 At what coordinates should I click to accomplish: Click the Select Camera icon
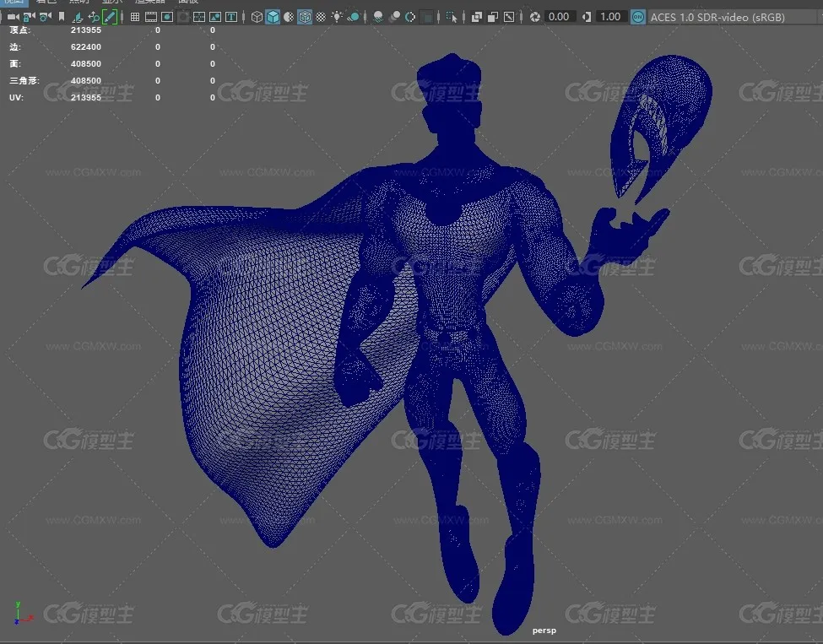click(x=14, y=17)
